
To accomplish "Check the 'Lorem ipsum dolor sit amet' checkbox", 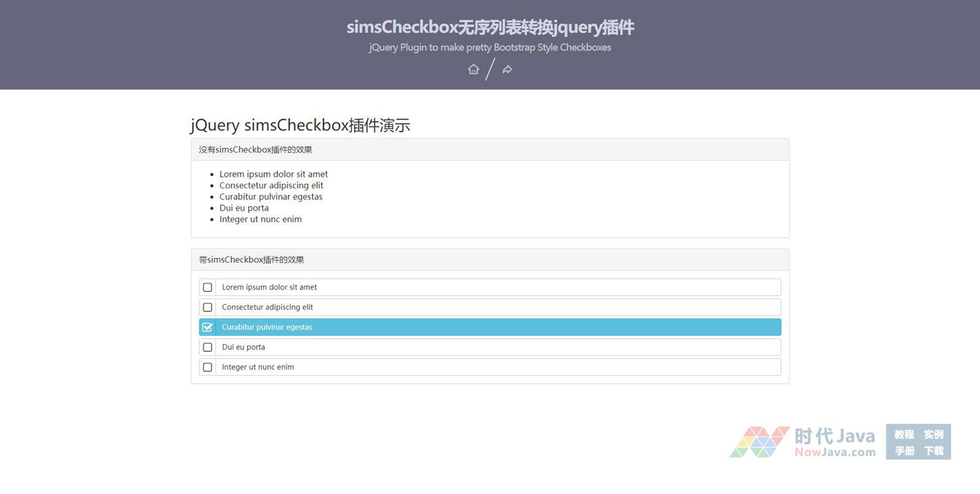I will click(x=208, y=288).
